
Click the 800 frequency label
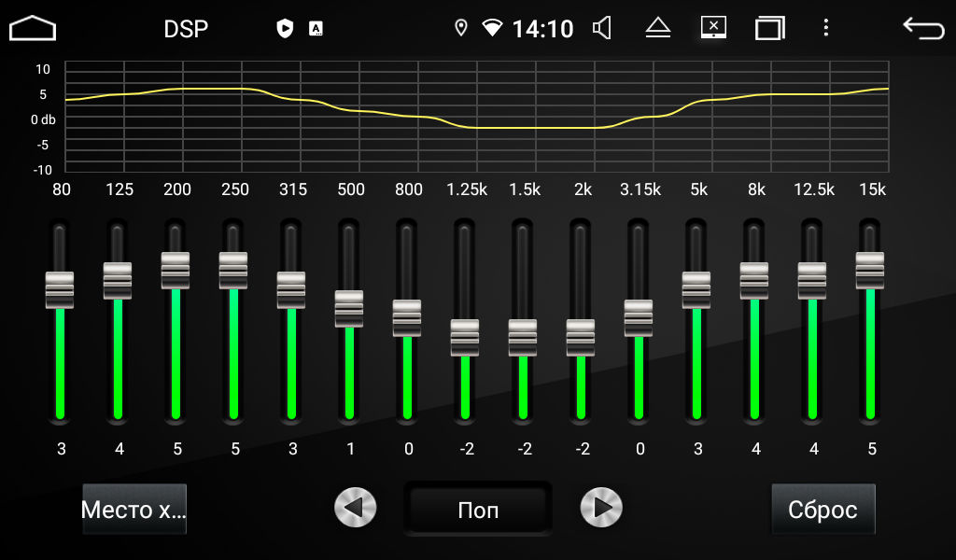point(409,189)
